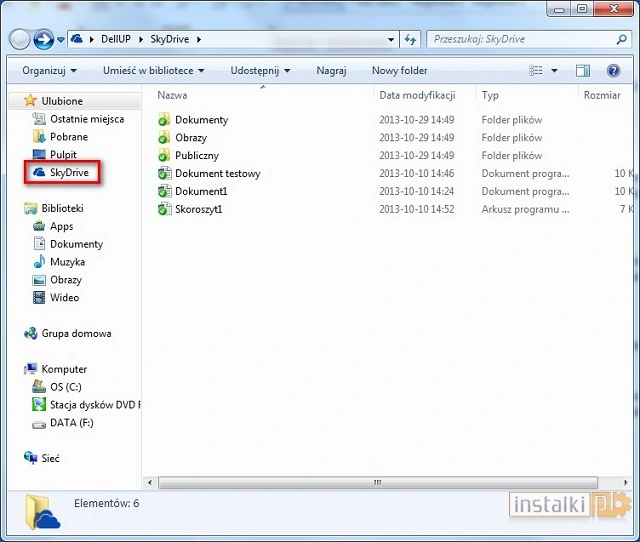Click the scrollbar right arrow
This screenshot has width=640, height=542.
click(626, 483)
